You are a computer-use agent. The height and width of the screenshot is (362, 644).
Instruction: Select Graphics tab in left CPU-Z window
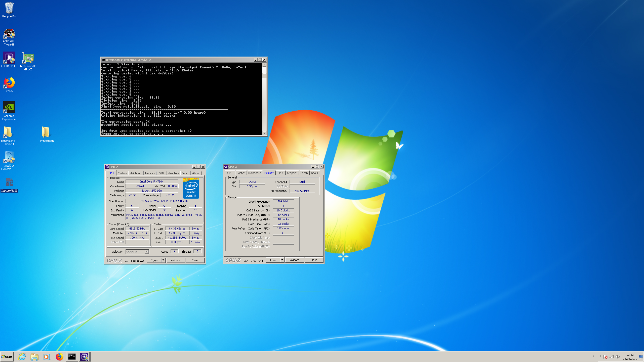173,173
